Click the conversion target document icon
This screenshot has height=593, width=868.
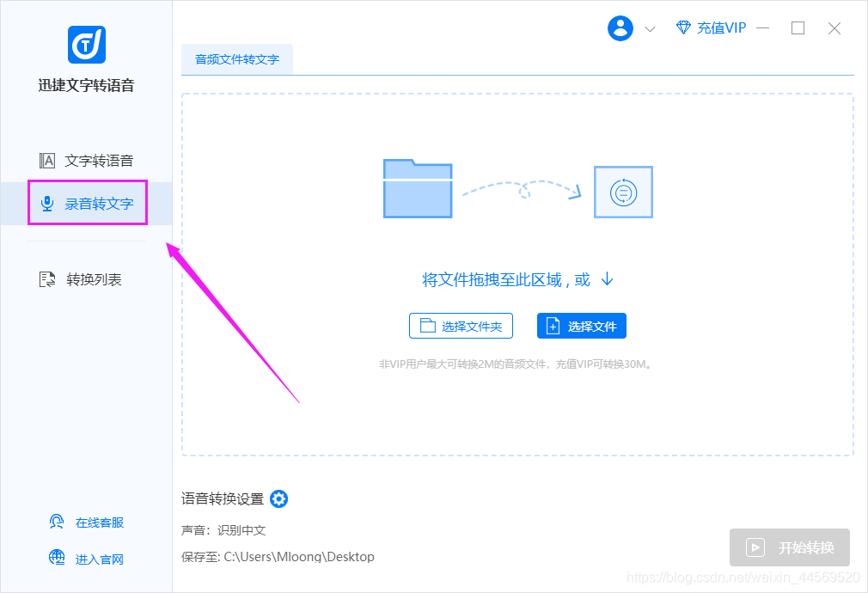[623, 193]
